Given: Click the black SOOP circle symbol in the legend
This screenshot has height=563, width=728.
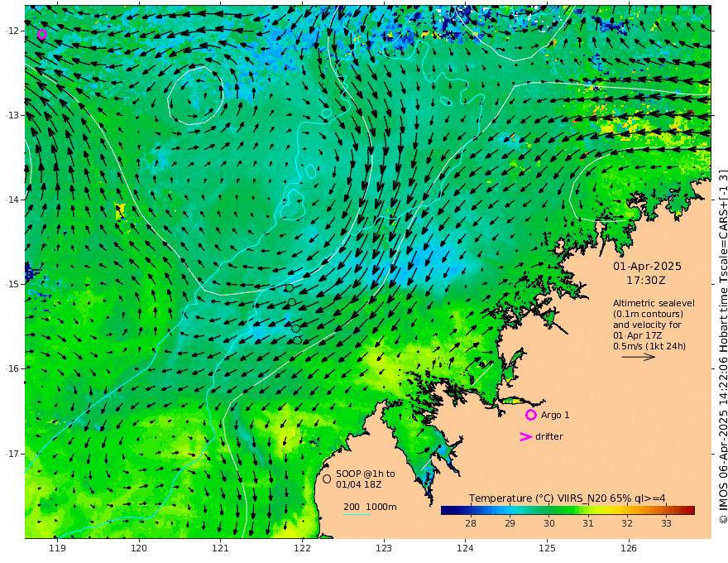Looking at the screenshot, I should pyautogui.click(x=327, y=479).
